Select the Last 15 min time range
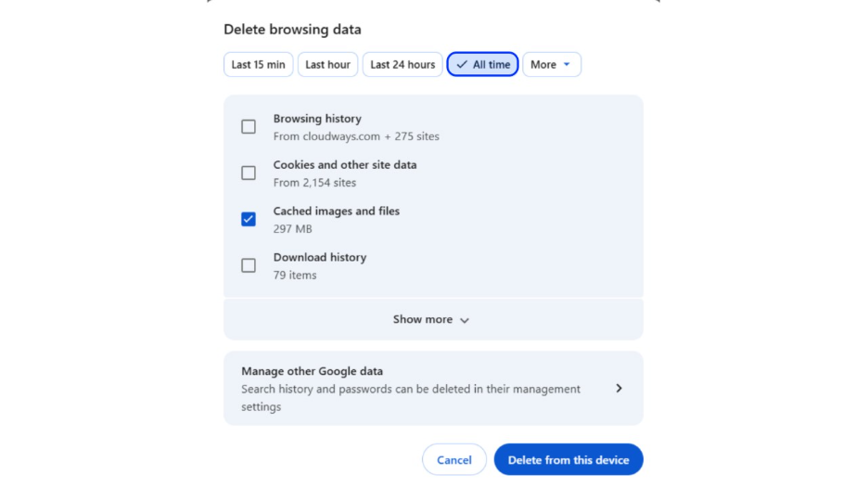The height and width of the screenshot is (488, 868). tap(258, 65)
